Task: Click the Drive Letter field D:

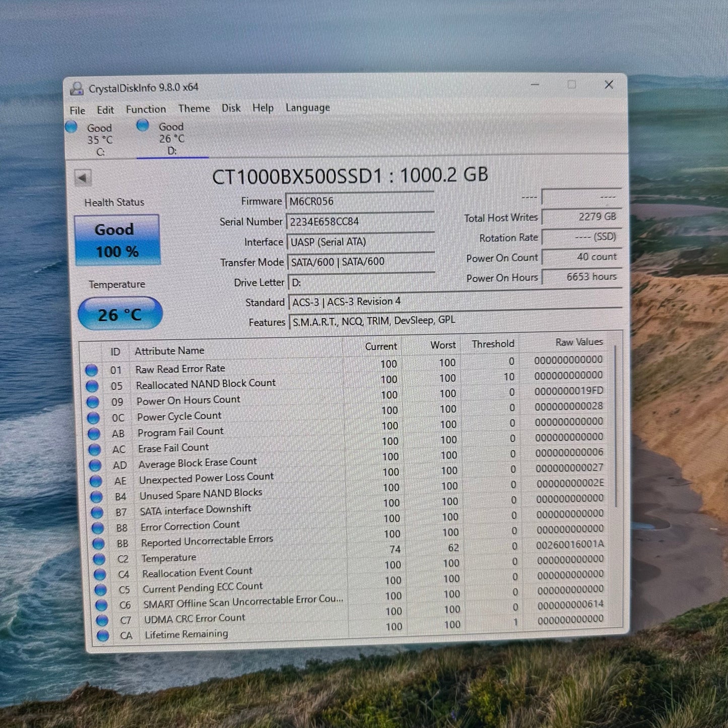Action: point(361,282)
